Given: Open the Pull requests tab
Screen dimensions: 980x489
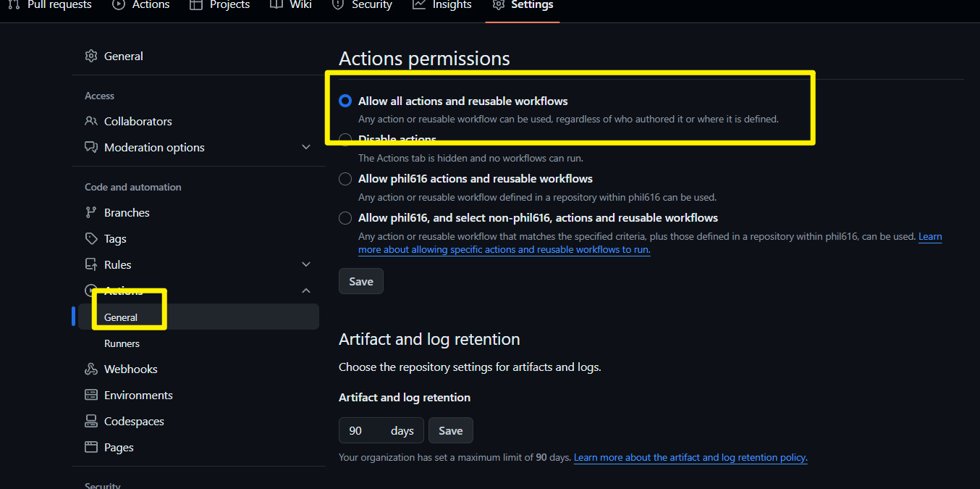Looking at the screenshot, I should coord(50,5).
